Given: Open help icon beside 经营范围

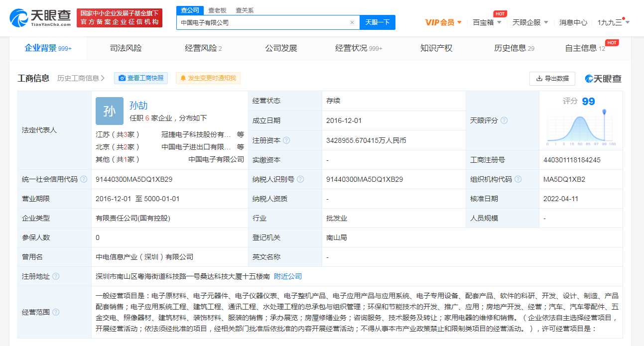Looking at the screenshot, I should click(x=56, y=312).
